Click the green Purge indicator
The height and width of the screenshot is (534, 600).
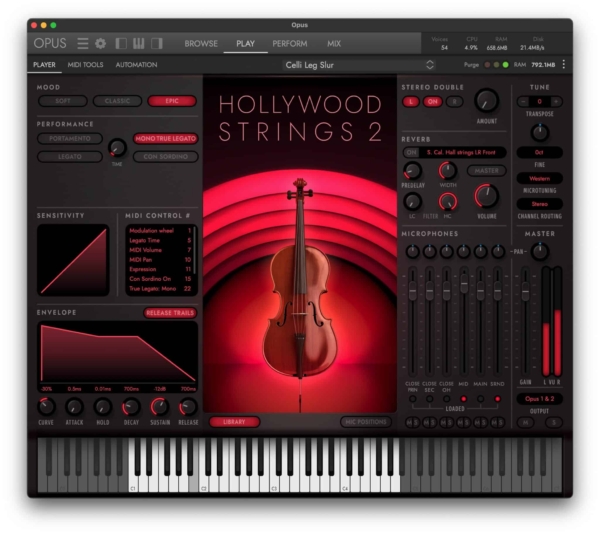[505, 65]
